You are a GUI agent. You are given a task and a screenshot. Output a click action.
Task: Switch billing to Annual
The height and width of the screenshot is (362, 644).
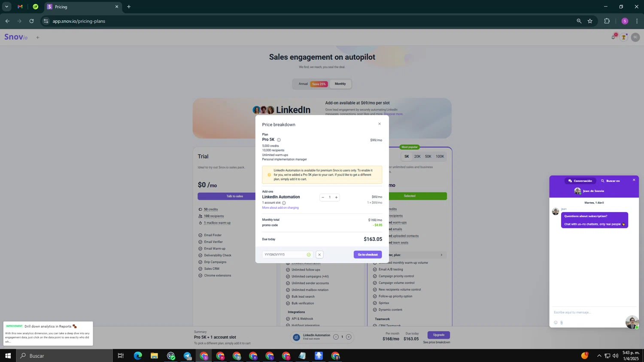303,84
